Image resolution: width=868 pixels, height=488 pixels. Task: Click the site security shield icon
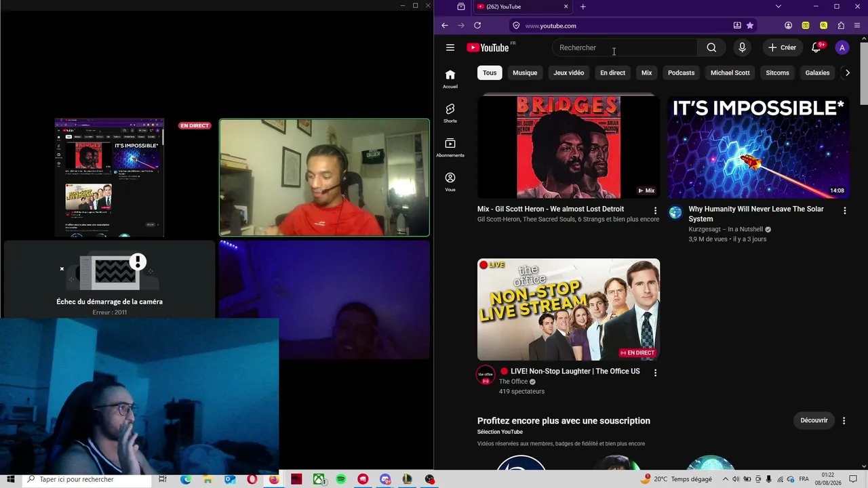(516, 26)
